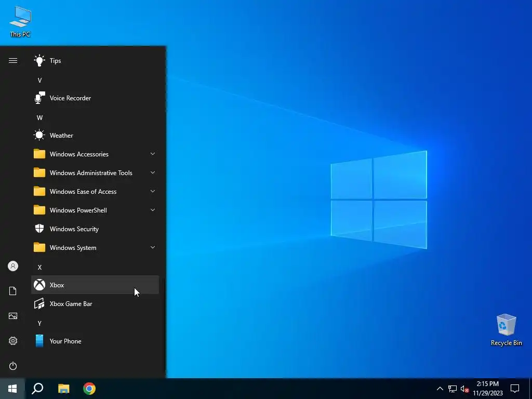Expand Windows System folder chevron

[x=153, y=248]
